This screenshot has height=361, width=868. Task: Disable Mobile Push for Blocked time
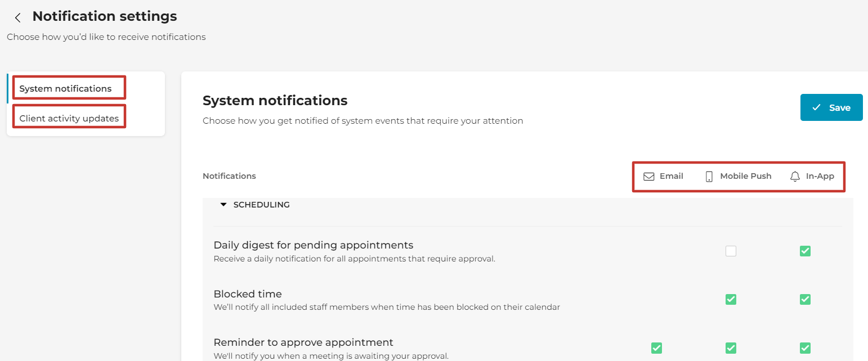pos(731,299)
